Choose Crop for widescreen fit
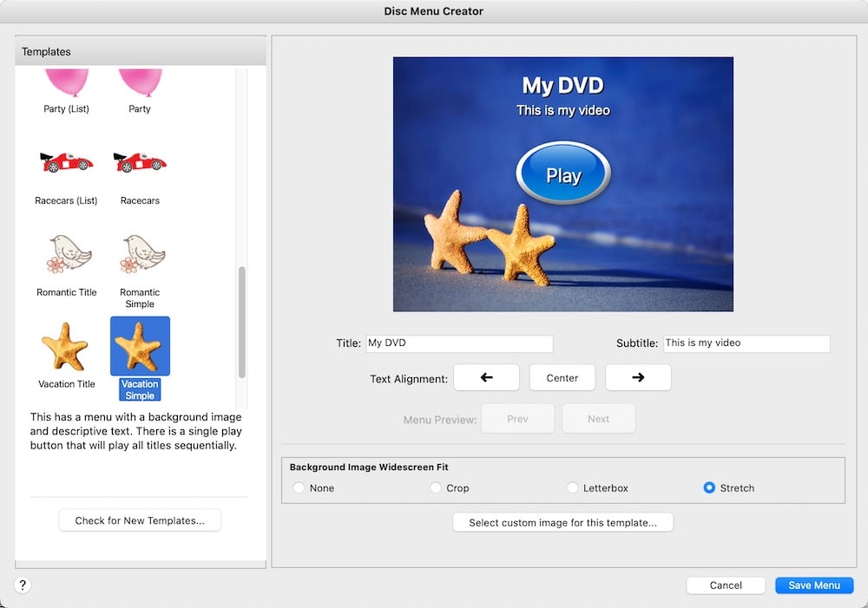The width and height of the screenshot is (868, 608). point(436,487)
